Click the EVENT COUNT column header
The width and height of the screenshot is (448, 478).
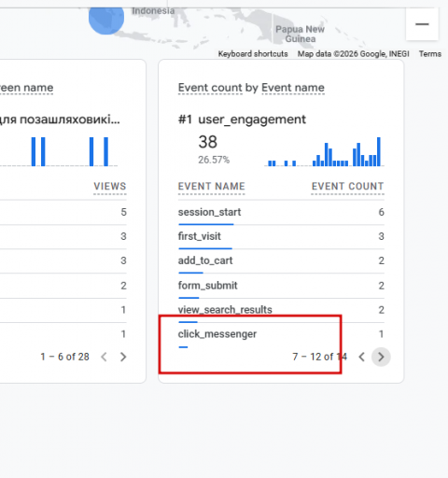[x=347, y=187]
